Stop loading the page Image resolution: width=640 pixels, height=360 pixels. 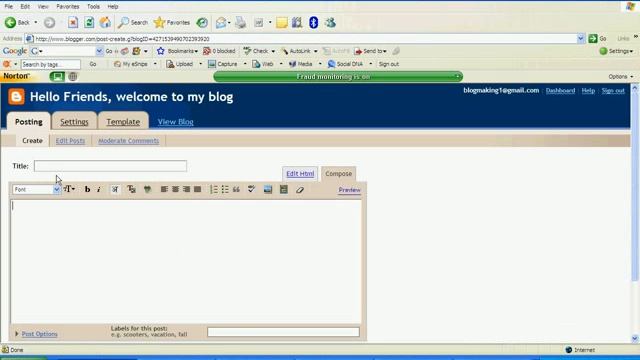click(x=73, y=22)
